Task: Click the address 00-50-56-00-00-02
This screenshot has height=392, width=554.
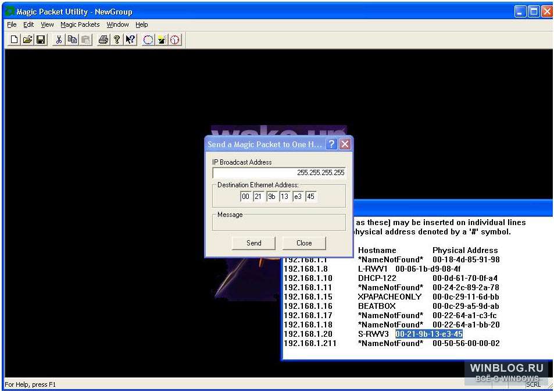Action: point(466,343)
